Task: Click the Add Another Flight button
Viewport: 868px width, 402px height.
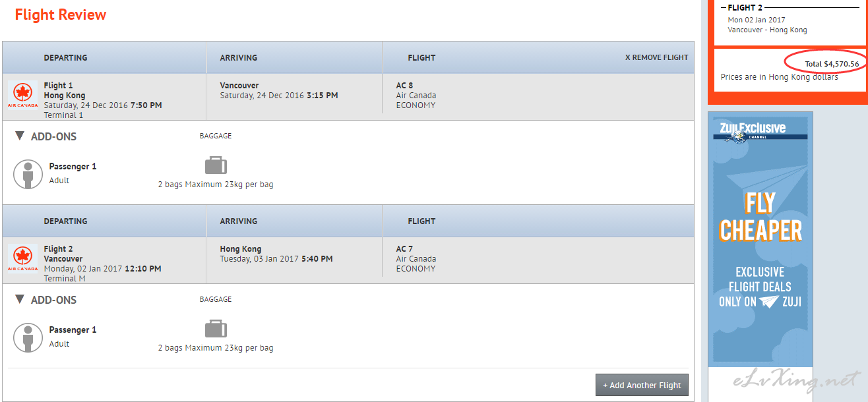Action: coord(642,385)
